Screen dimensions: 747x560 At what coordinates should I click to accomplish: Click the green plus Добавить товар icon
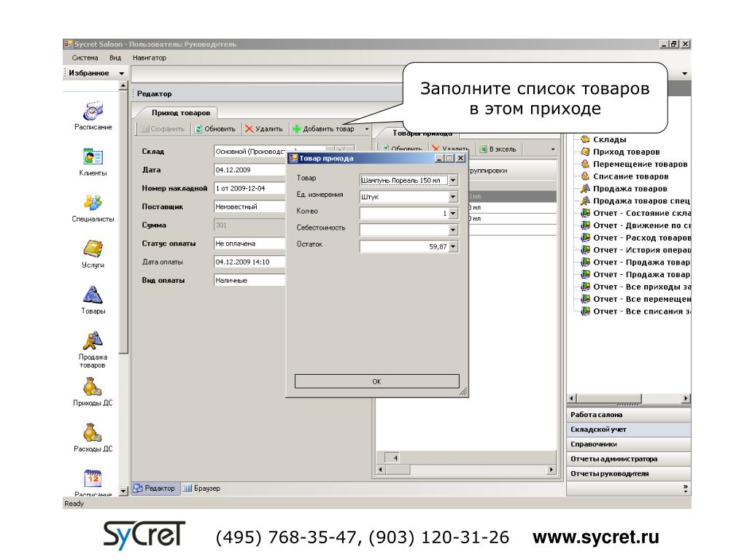coord(296,129)
